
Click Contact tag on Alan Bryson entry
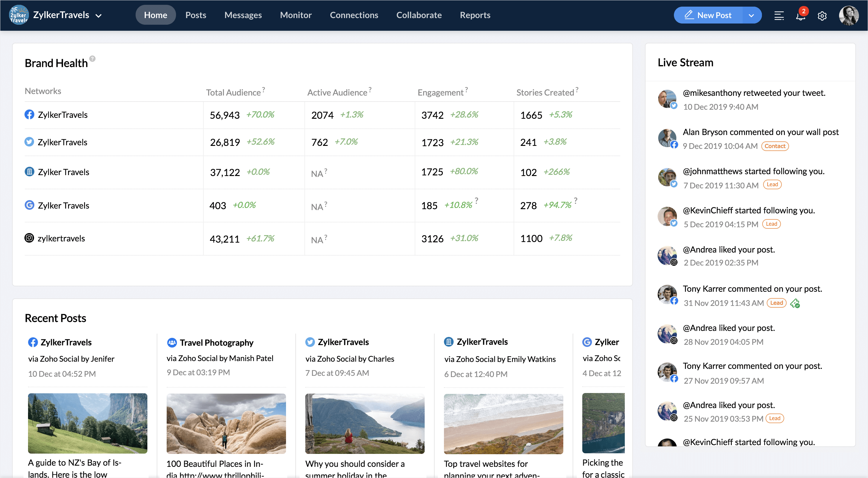[775, 146]
